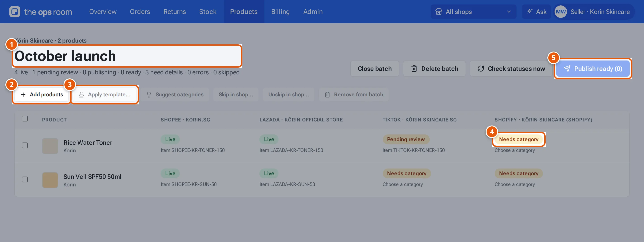The height and width of the screenshot is (242, 644).
Task: Switch to the Returns tab
Action: pos(174,11)
